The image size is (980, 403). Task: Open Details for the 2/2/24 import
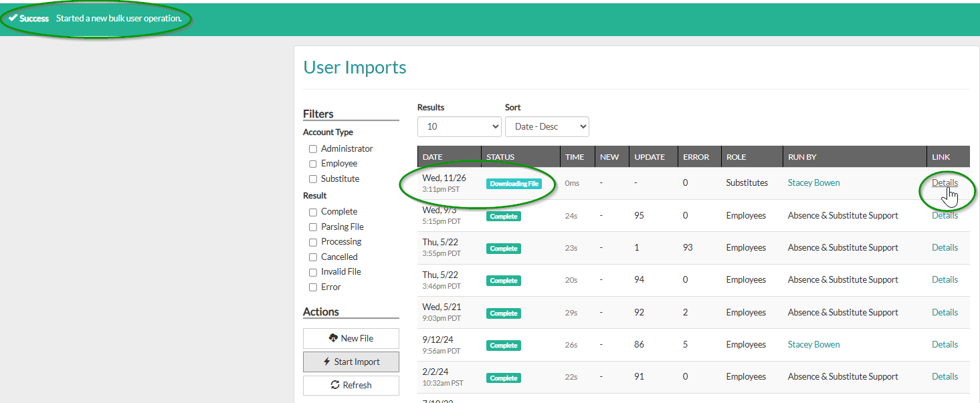click(945, 376)
